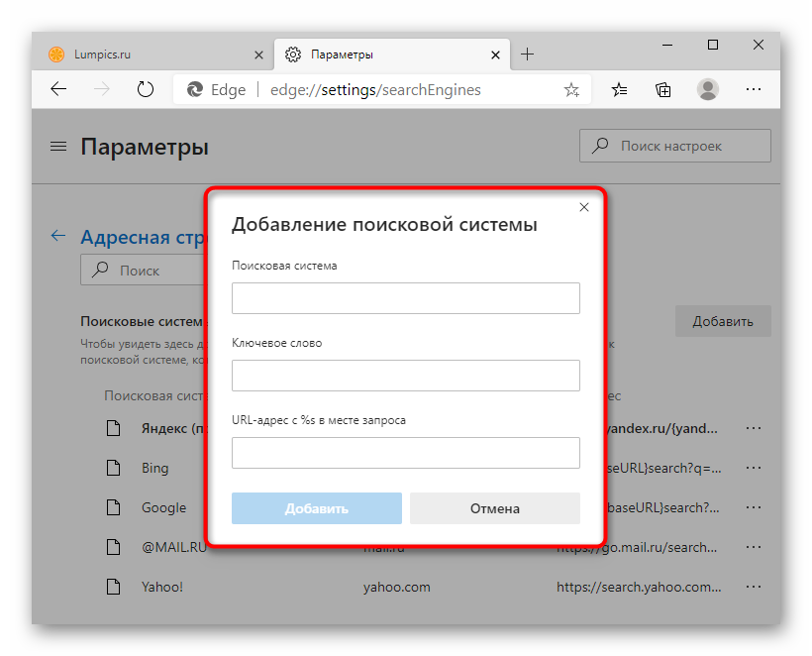
Task: Click the Bing page icon
Action: coord(114,468)
